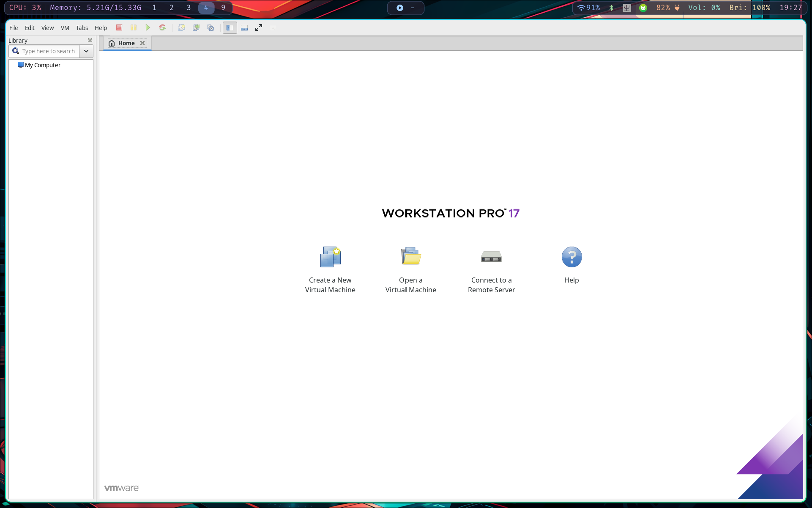Screen dimensions: 812x508
Task: Power on the virtual machine with the green play icon
Action: coord(148,27)
